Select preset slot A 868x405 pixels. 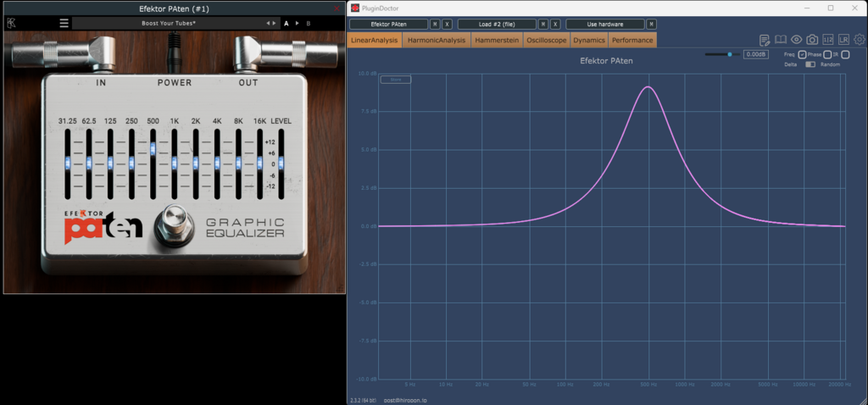click(287, 23)
